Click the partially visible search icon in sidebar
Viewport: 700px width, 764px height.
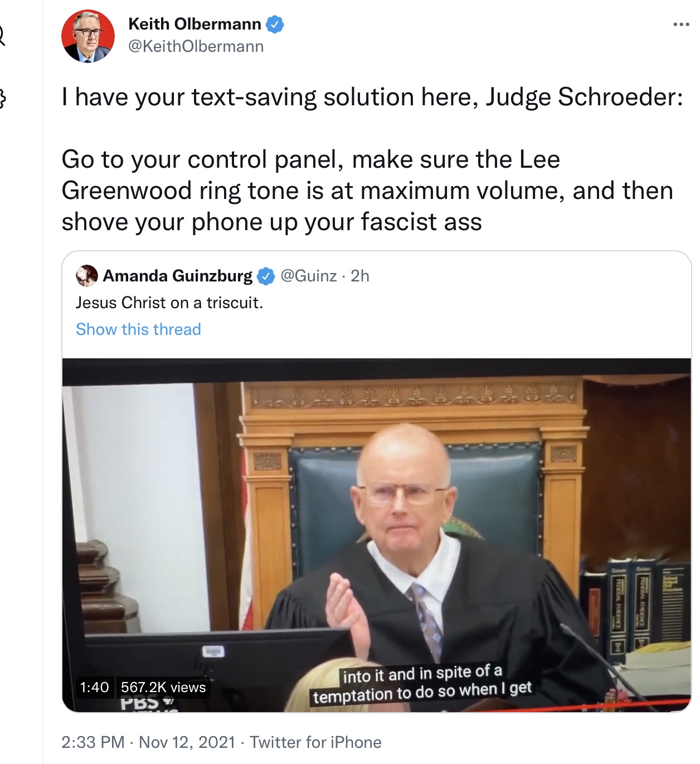2,37
